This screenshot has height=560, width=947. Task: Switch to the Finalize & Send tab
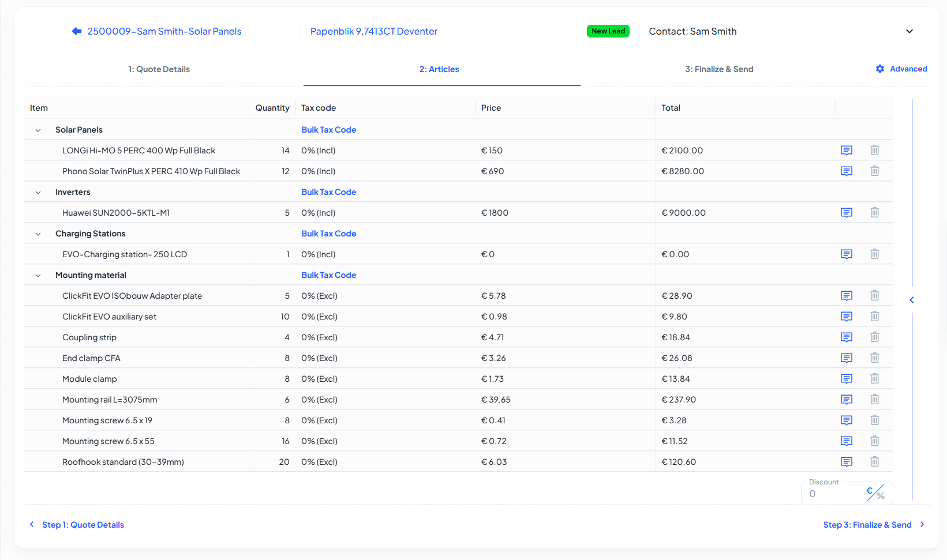tap(719, 69)
